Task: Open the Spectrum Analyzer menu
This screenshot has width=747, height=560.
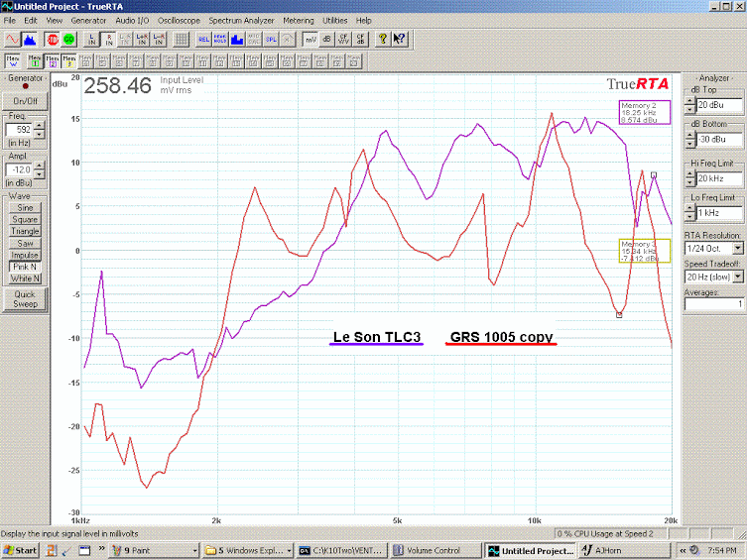Action: pyautogui.click(x=241, y=21)
